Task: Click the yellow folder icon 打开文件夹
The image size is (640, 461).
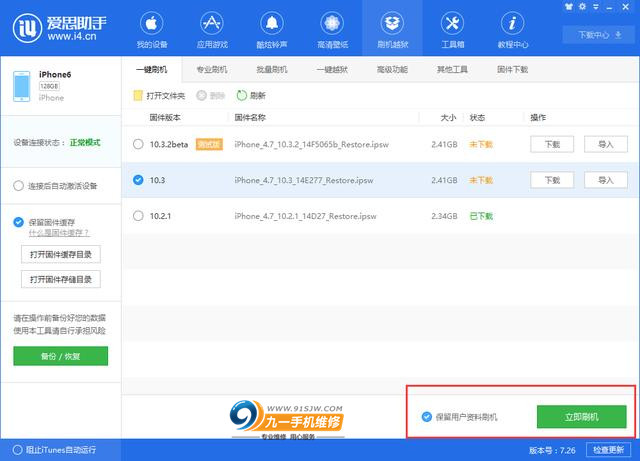Action: pos(138,96)
